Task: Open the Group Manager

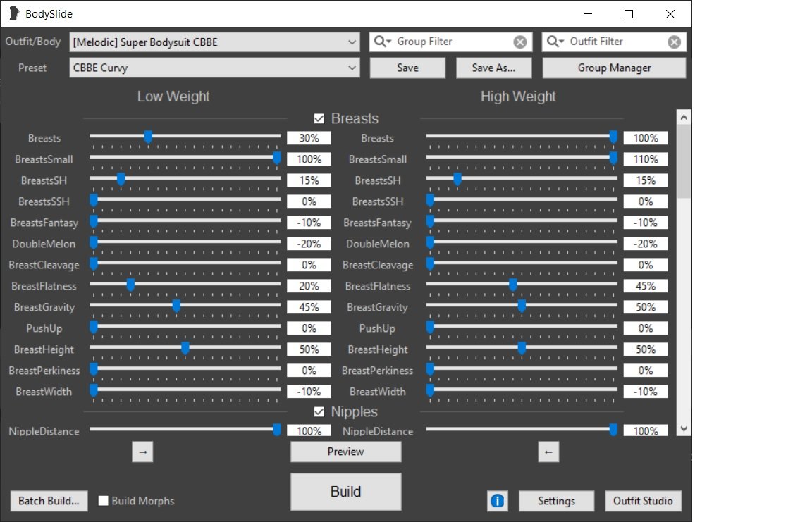Action: 613,68
